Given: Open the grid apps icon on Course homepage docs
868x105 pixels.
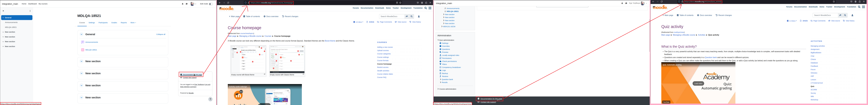Looking at the screenshot, I should click(430, 8).
